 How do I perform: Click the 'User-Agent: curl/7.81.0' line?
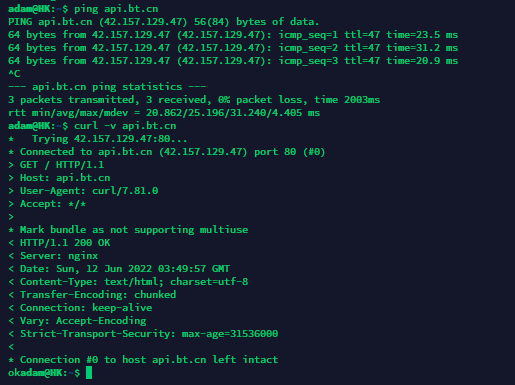click(x=83, y=191)
